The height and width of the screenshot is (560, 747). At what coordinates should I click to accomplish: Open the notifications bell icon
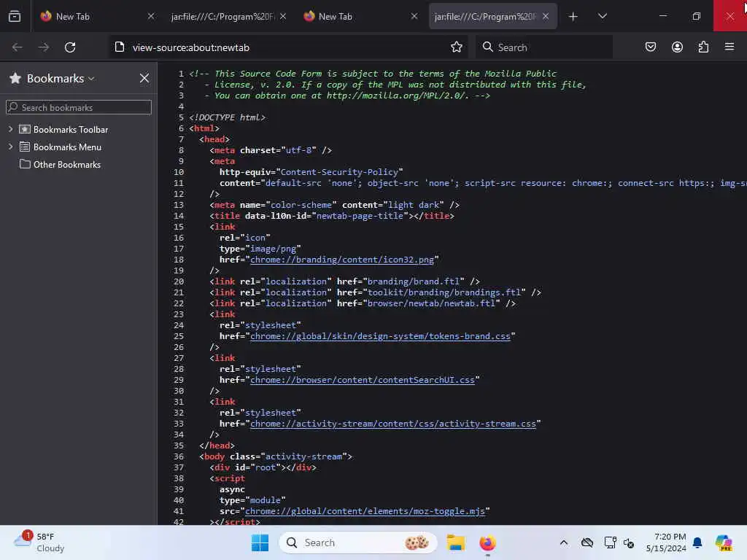click(x=697, y=542)
